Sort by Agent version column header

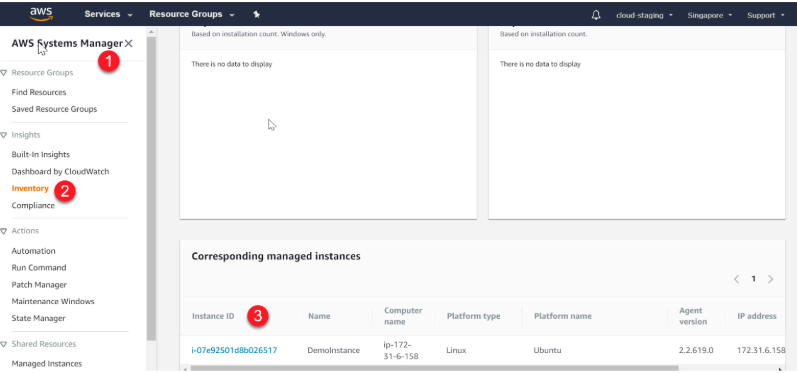click(693, 316)
